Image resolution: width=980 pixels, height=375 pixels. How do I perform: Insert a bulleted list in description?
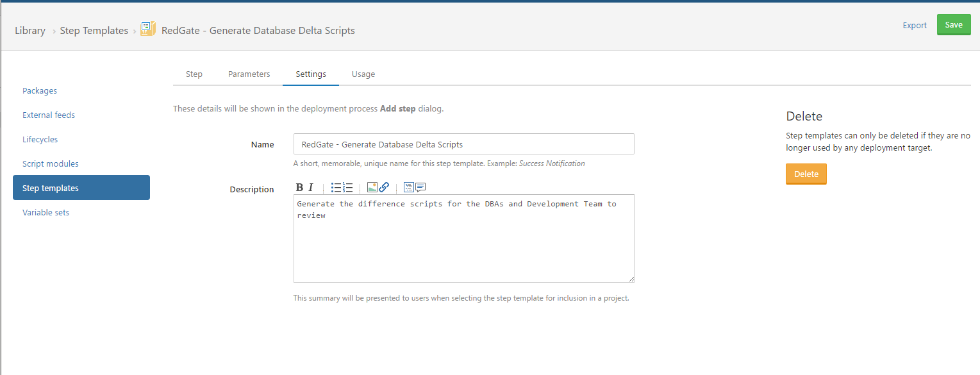click(336, 188)
